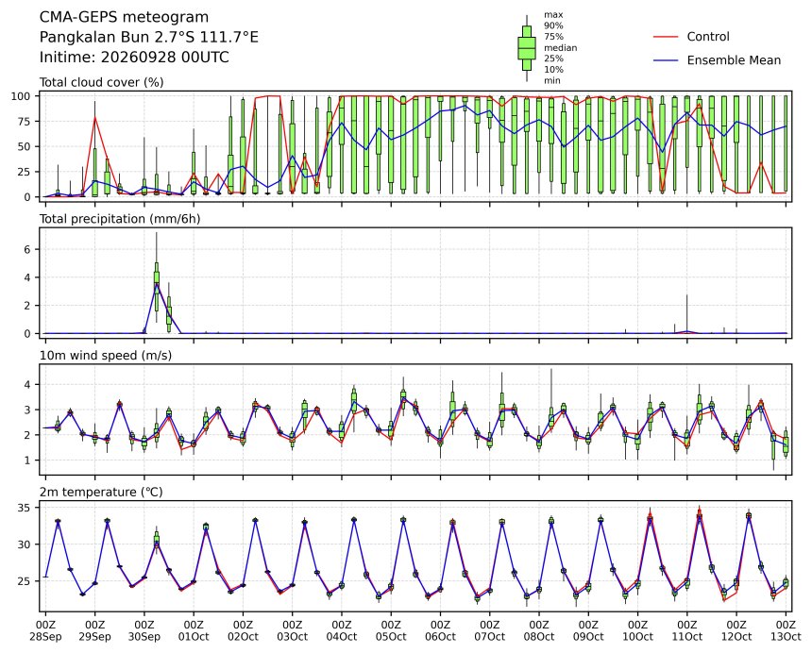The image size is (812, 653).
Task: Click the 00Z 28Sep axis label
Action: [x=45, y=630]
